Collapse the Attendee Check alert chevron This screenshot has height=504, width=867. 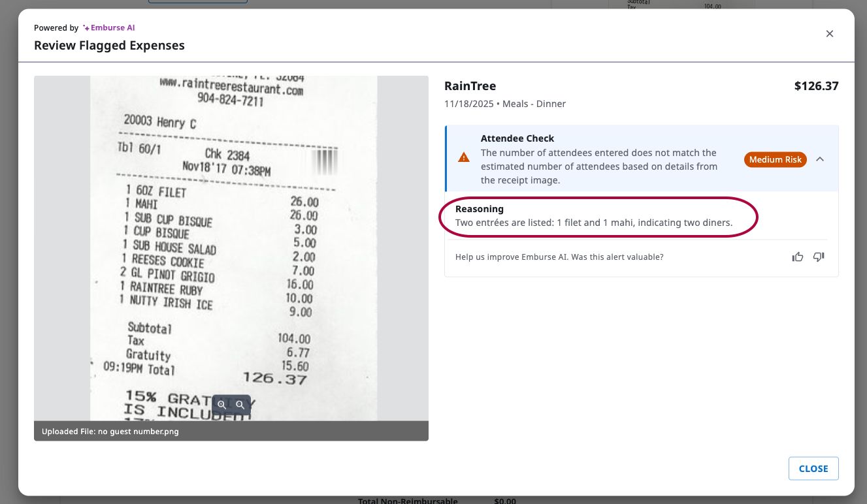pyautogui.click(x=820, y=159)
